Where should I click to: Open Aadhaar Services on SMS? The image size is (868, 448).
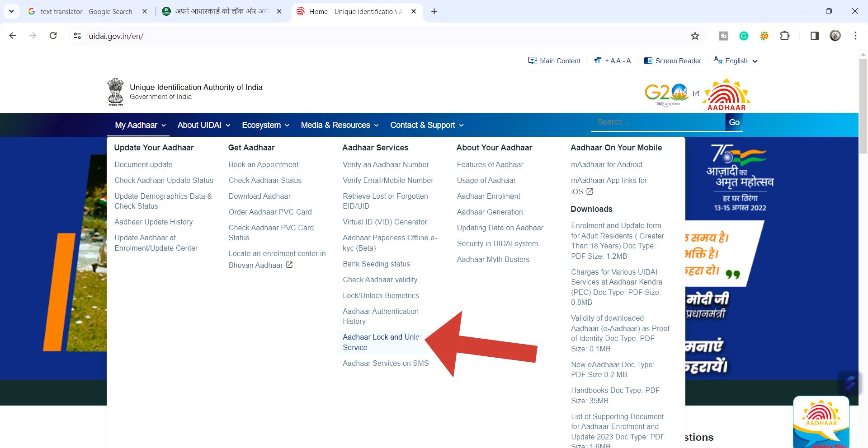click(386, 363)
